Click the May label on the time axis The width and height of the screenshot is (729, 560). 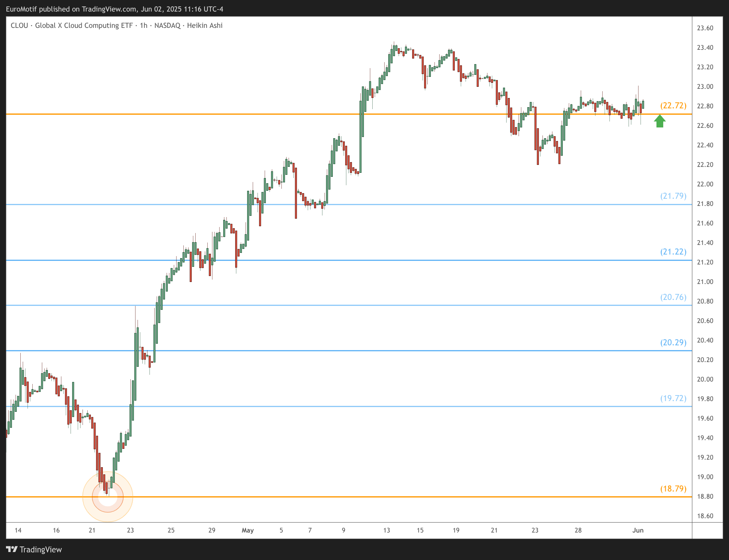point(248,531)
